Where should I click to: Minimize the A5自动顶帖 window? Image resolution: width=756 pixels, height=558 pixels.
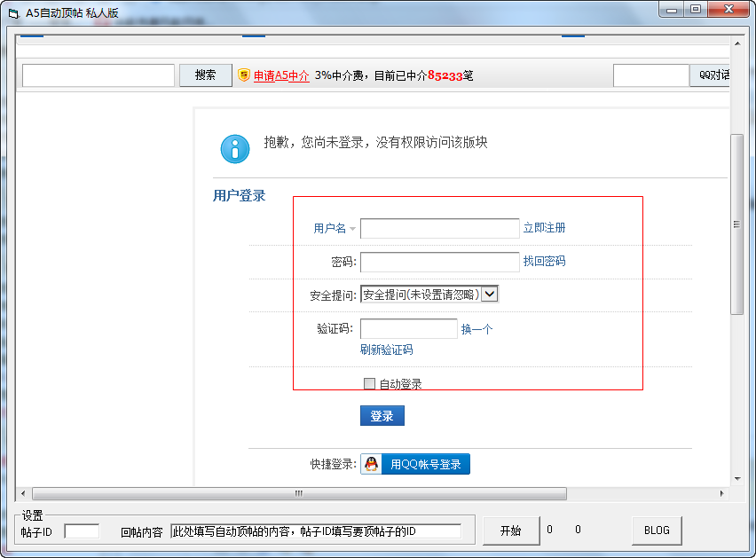pyautogui.click(x=672, y=10)
